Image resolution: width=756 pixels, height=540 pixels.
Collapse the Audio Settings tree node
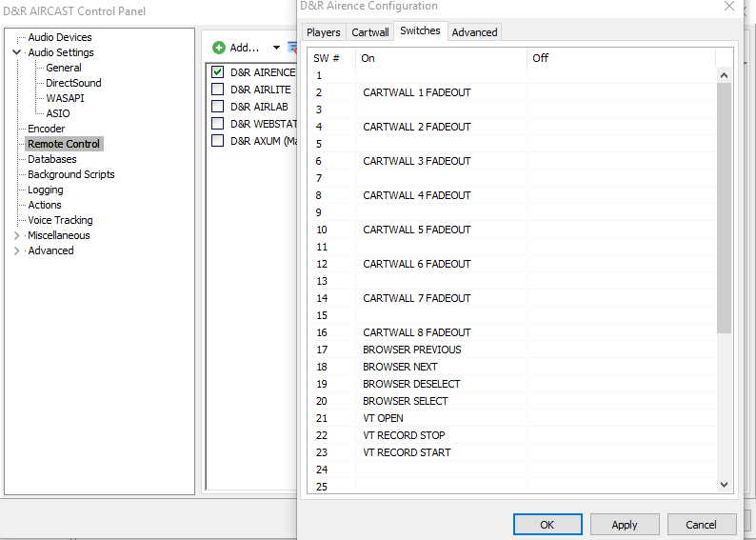(16, 52)
